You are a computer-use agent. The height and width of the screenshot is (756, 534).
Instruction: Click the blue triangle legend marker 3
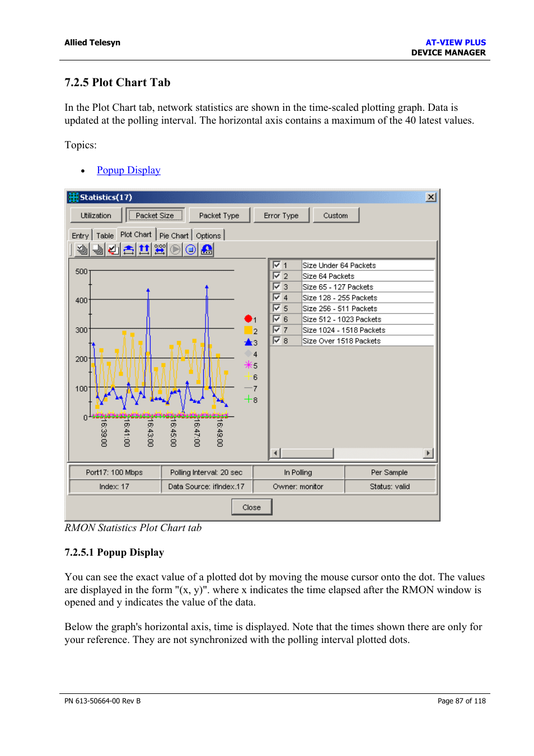248,342
